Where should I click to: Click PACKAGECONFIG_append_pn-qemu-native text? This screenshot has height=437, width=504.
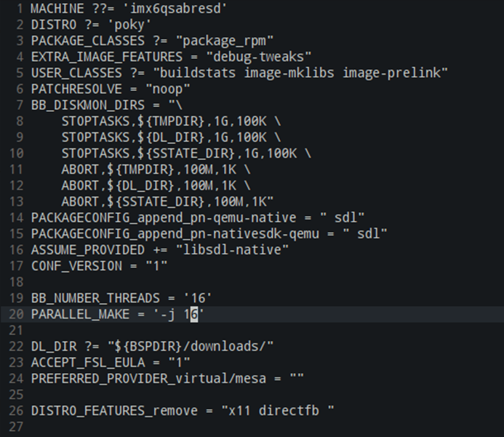(x=164, y=218)
